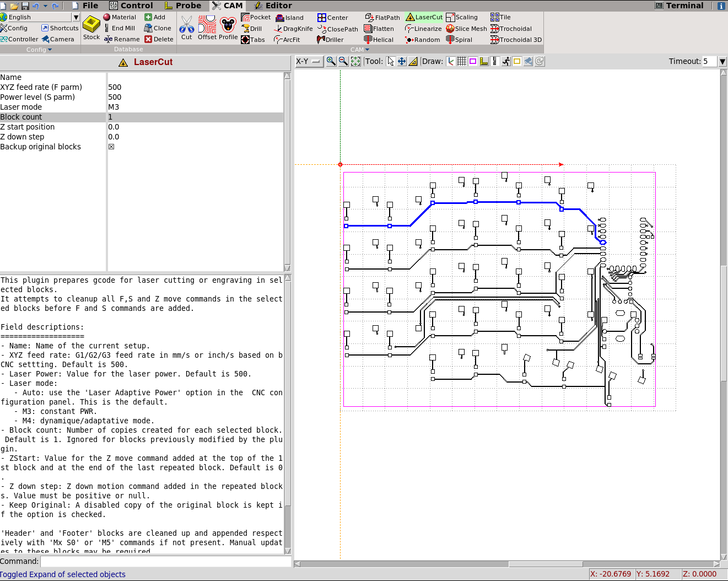Select the Profile tool icon
728x581 pixels.
click(228, 28)
